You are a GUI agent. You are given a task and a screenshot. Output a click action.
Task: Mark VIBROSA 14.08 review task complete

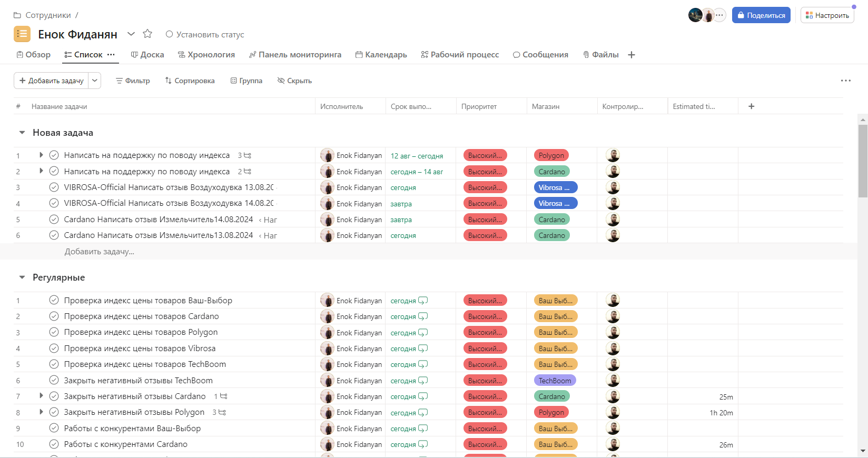pos(54,203)
